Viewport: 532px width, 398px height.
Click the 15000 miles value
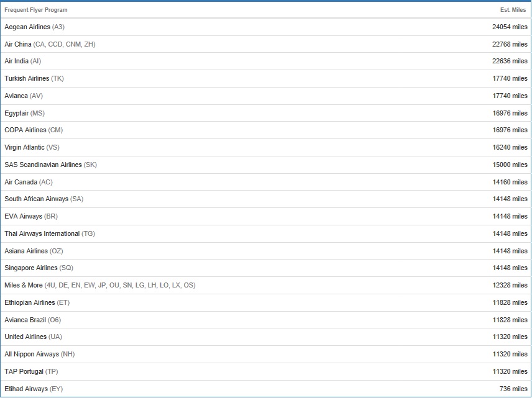point(510,165)
